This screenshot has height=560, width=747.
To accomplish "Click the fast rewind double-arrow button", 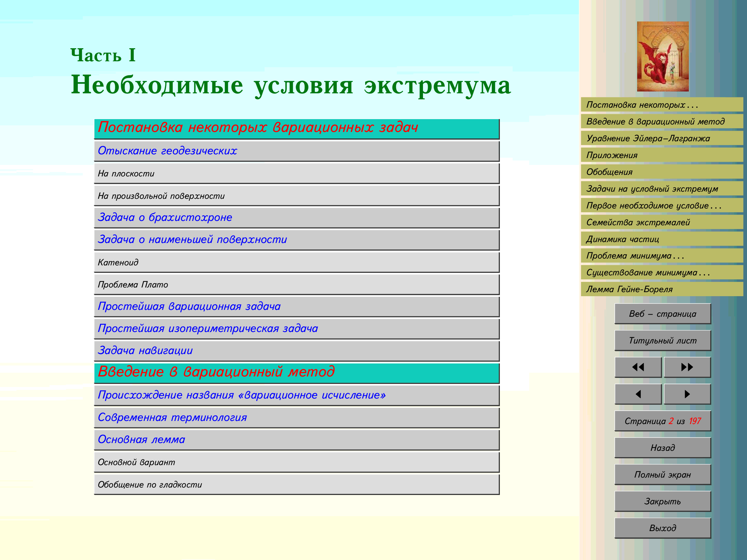I will tap(638, 367).
